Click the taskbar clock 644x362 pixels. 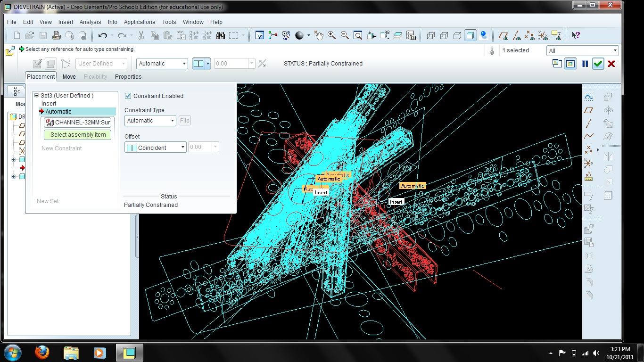pos(619,353)
